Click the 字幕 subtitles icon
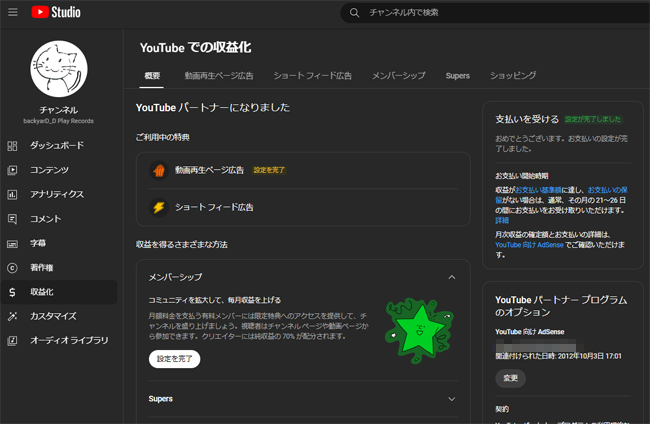650x424 pixels. [12, 244]
